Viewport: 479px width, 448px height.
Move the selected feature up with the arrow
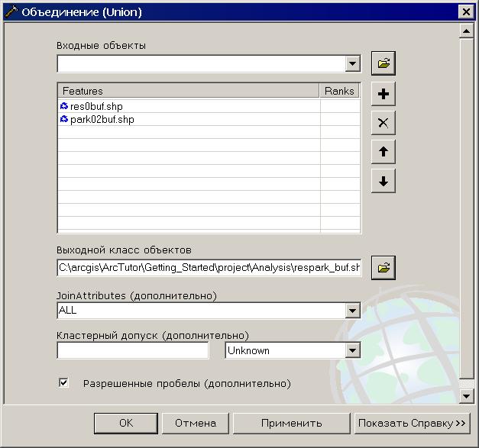(383, 152)
